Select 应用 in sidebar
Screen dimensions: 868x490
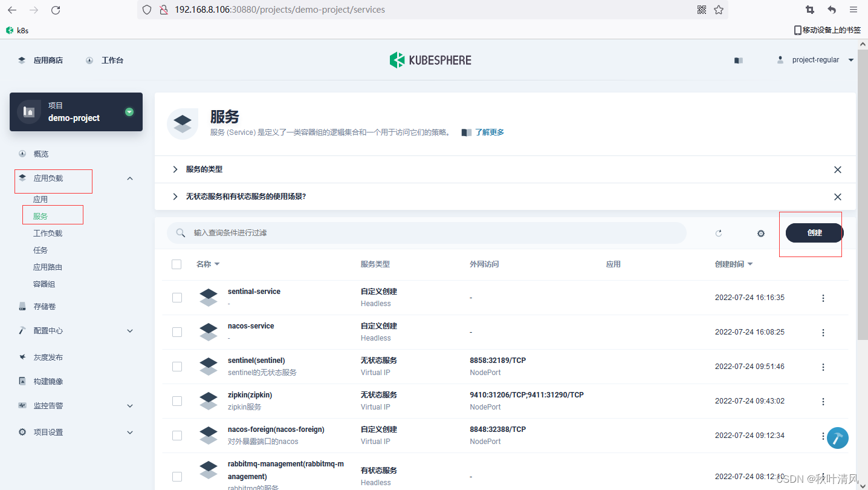40,200
